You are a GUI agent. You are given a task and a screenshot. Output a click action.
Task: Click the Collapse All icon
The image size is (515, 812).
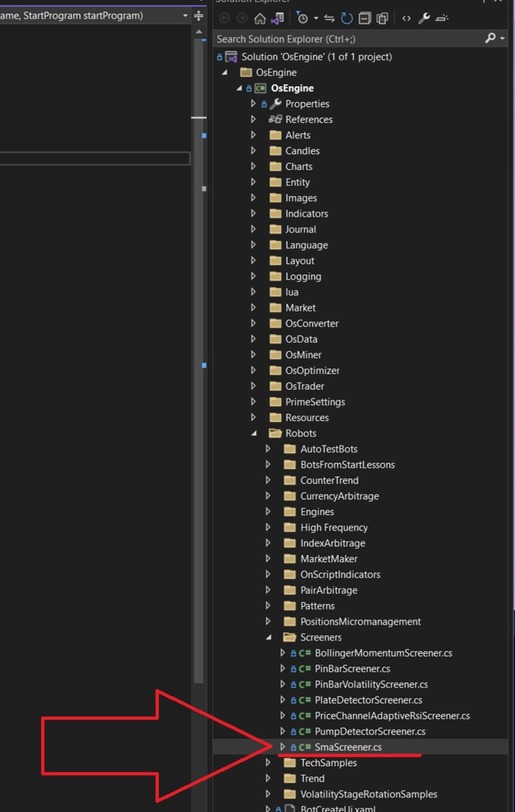(x=365, y=18)
